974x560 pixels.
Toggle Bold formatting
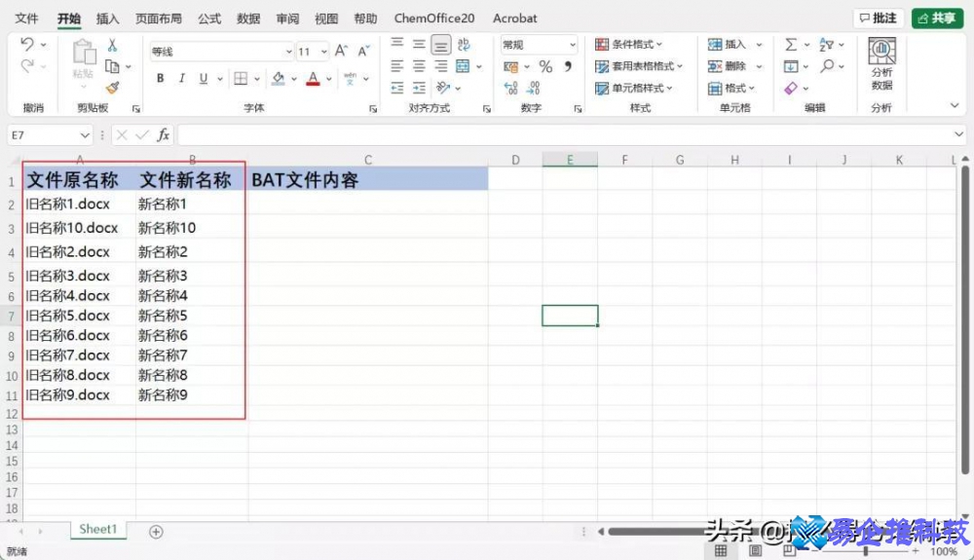point(161,78)
